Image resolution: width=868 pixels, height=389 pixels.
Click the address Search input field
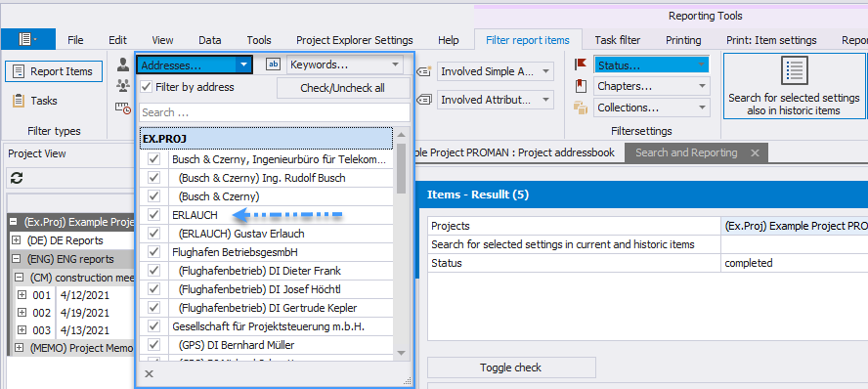point(274,112)
